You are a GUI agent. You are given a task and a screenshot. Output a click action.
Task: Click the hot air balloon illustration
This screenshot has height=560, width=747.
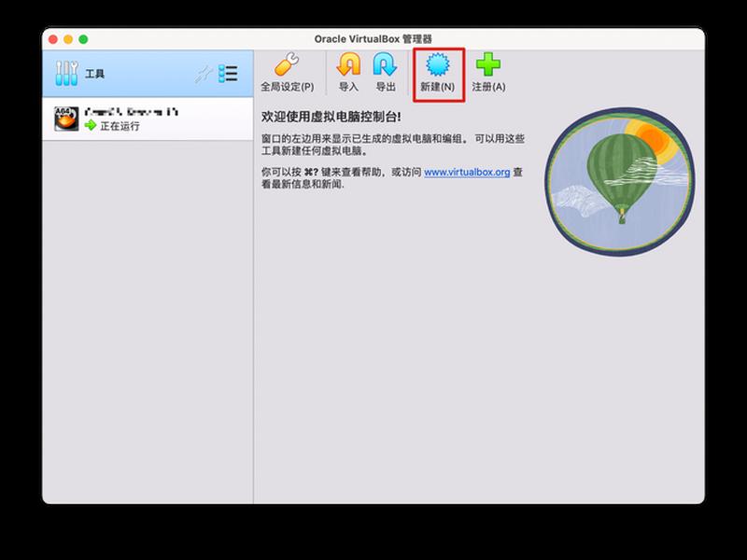620,181
